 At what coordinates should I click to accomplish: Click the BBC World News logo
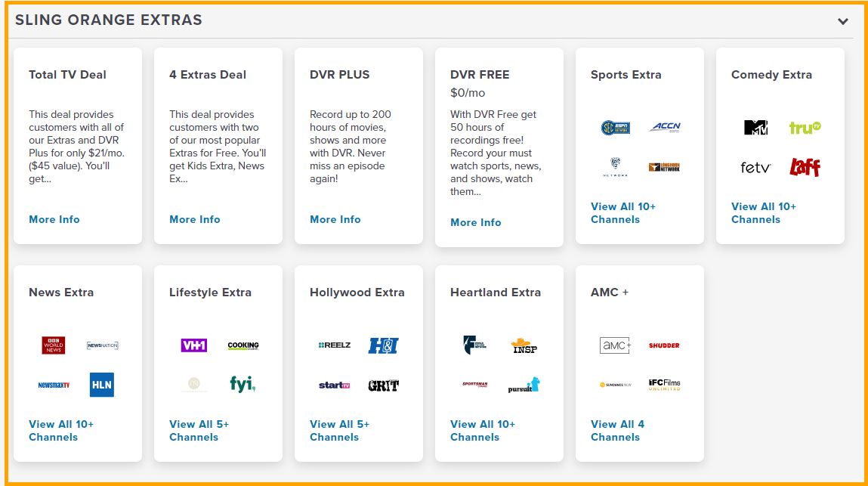(x=54, y=345)
